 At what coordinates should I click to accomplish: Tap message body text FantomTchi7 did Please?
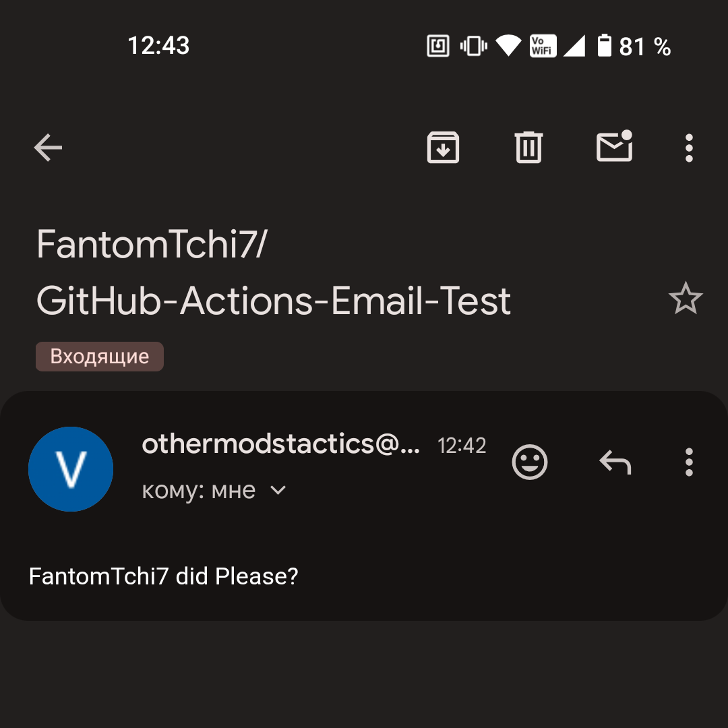click(x=163, y=576)
